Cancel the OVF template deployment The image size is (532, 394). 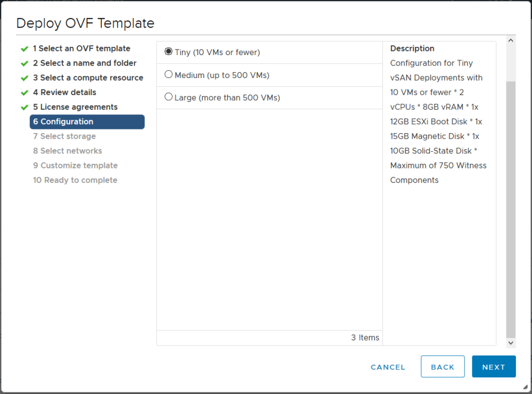click(388, 367)
